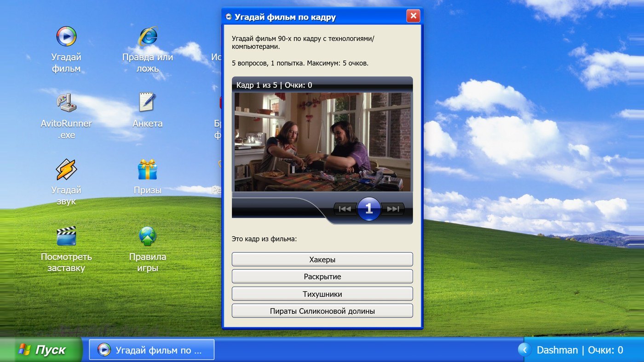This screenshot has height=362, width=644.
Task: Open the Угадай фильм desktop icon
Action: (x=66, y=36)
